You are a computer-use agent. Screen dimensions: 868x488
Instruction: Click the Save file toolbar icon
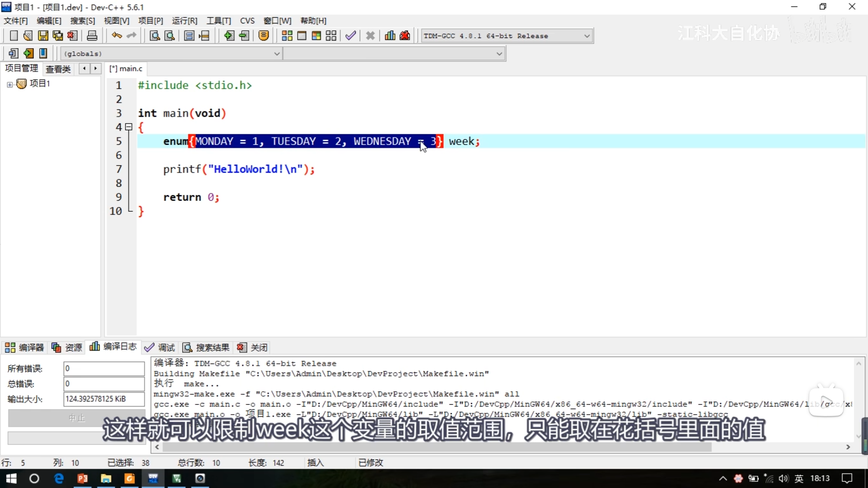[x=43, y=36]
